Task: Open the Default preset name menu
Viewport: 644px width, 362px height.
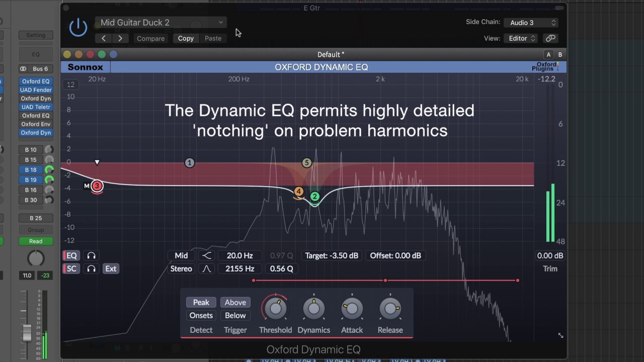Action: pos(331,54)
